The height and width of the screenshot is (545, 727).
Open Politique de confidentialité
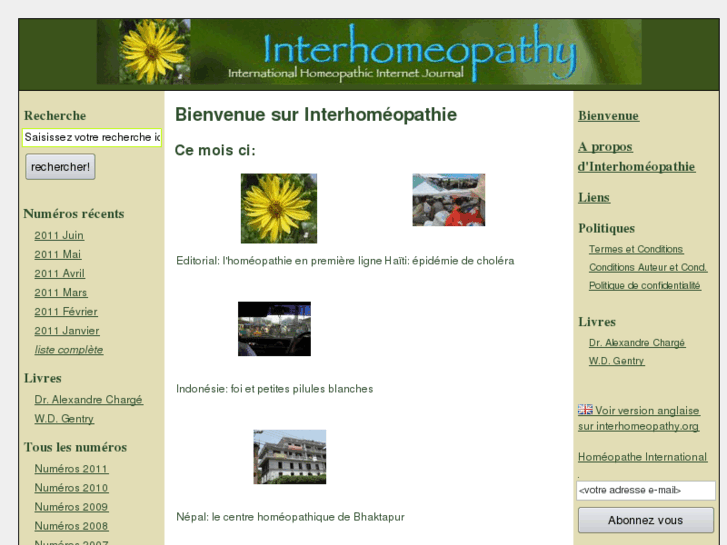pos(644,285)
